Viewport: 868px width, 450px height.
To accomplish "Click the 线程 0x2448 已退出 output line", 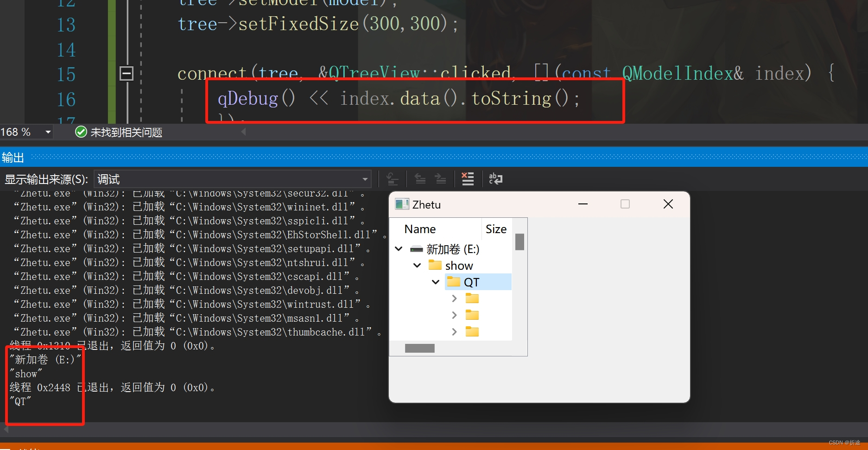I will pos(112,387).
